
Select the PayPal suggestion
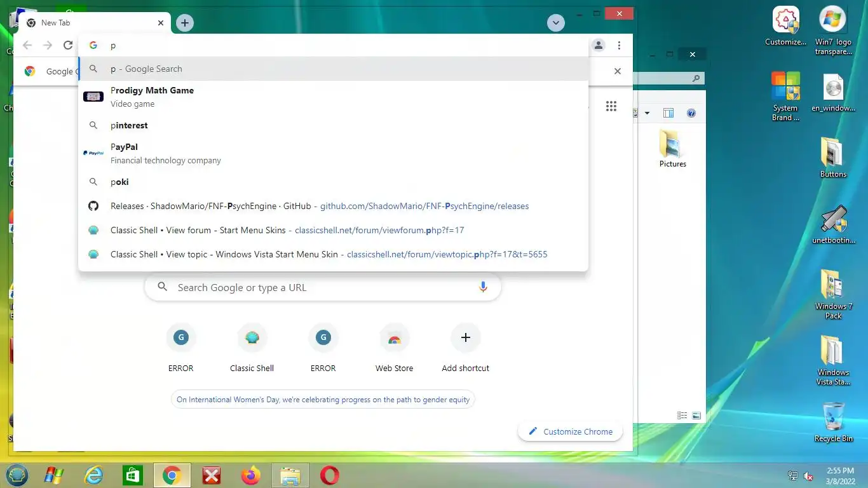(334, 153)
